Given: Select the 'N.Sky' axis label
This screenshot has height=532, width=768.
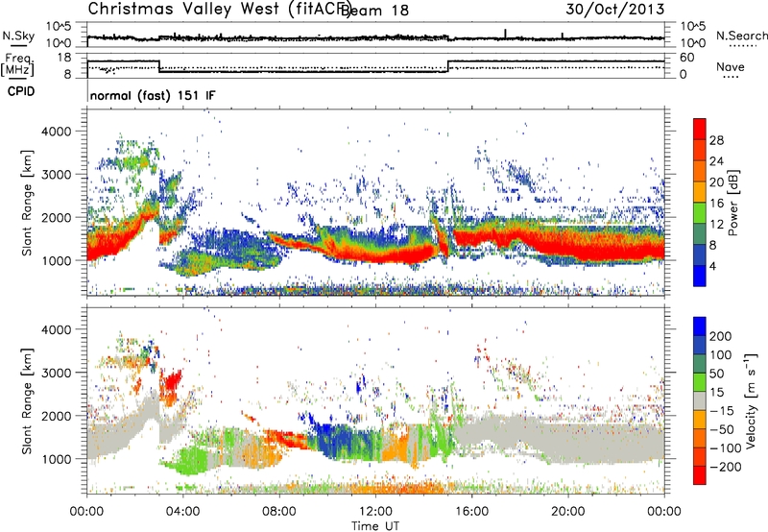Looking at the screenshot, I should (x=18, y=36).
